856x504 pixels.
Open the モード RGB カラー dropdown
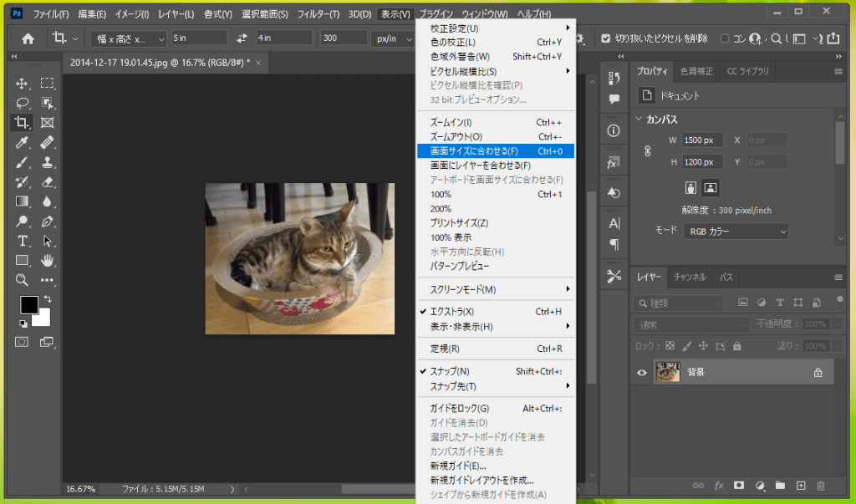(x=736, y=231)
